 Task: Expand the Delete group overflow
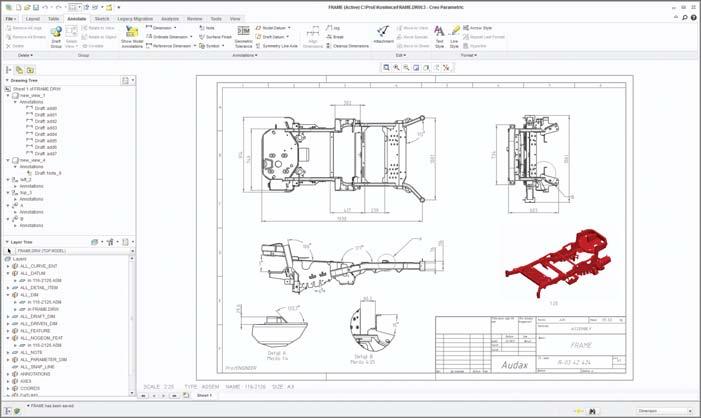pyautogui.click(x=25, y=55)
